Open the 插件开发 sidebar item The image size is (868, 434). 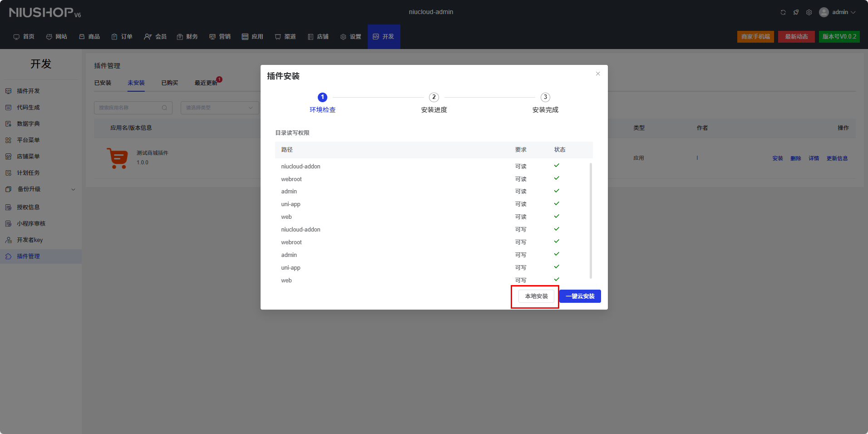click(28, 91)
